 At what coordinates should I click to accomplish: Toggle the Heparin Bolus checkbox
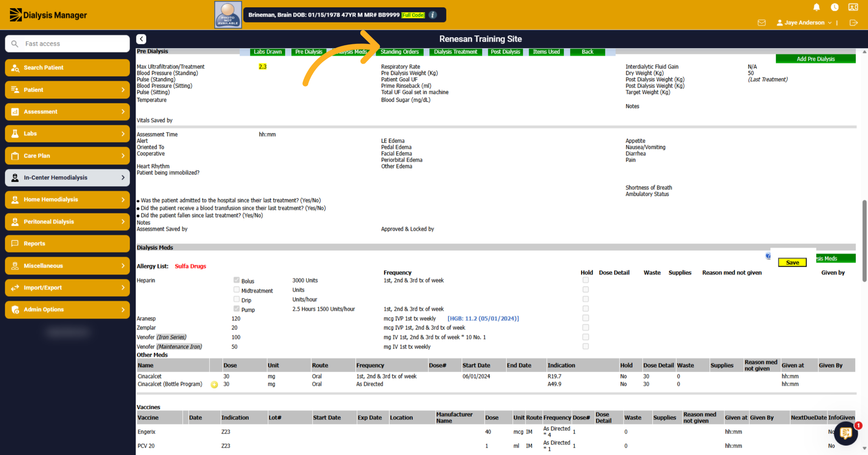(x=237, y=280)
